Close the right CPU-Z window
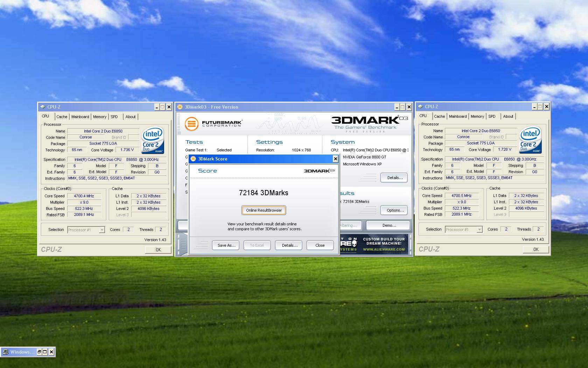Viewport: 588px width, 368px height. pyautogui.click(x=546, y=107)
